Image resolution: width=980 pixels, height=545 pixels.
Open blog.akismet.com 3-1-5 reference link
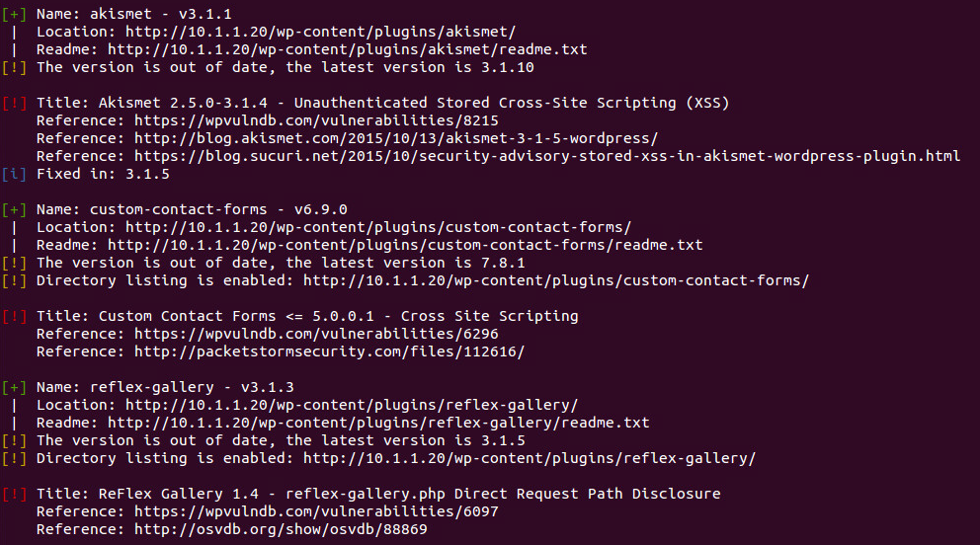396,138
